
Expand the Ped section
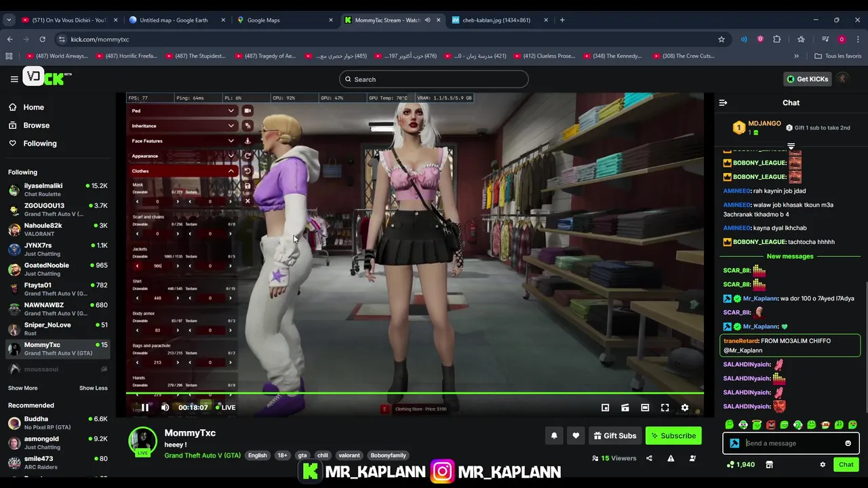pyautogui.click(x=183, y=110)
